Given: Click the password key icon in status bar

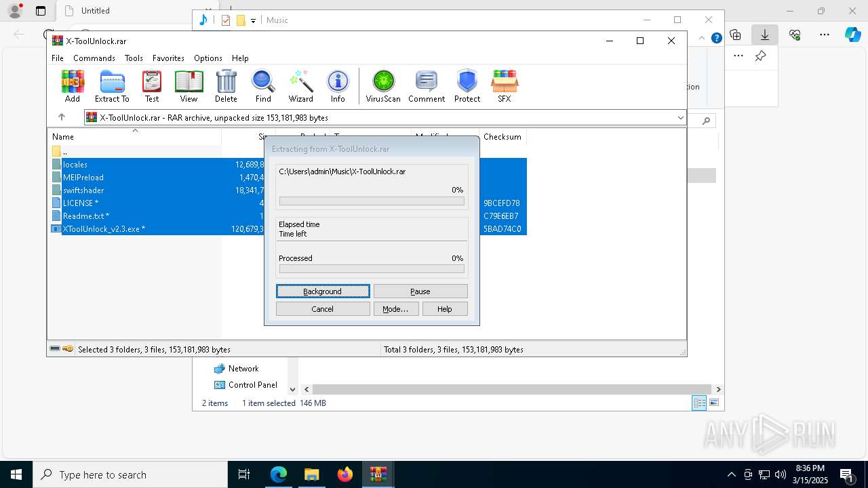Looking at the screenshot, I should click(68, 349).
